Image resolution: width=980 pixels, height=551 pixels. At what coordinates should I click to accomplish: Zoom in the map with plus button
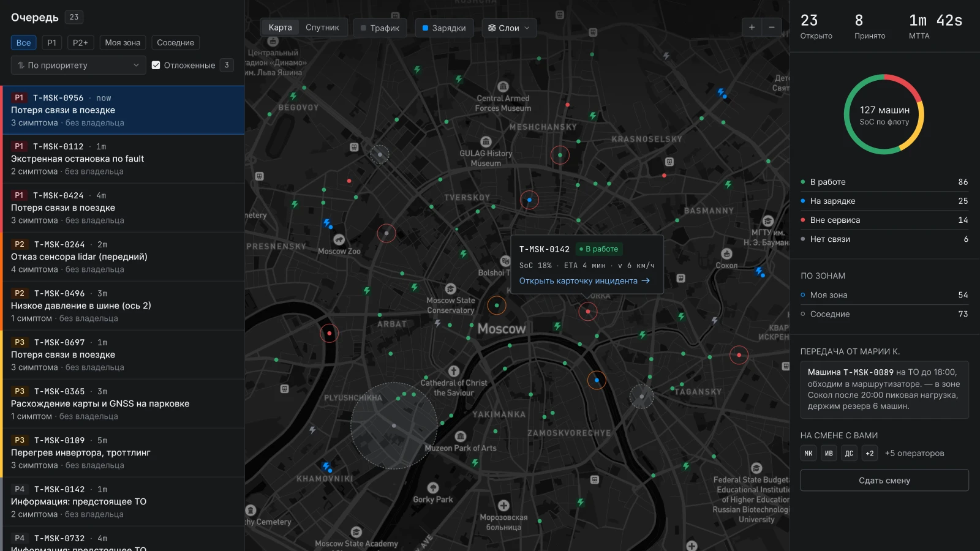pos(752,28)
